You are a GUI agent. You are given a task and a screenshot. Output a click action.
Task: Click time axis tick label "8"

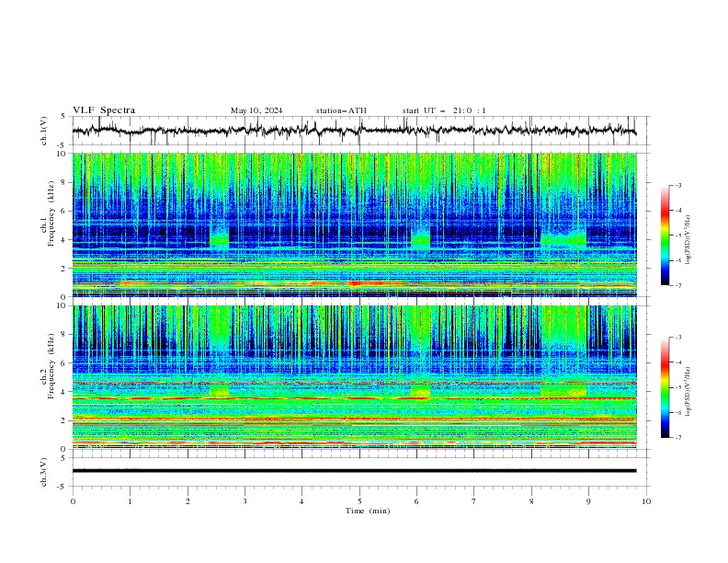pyautogui.click(x=531, y=501)
